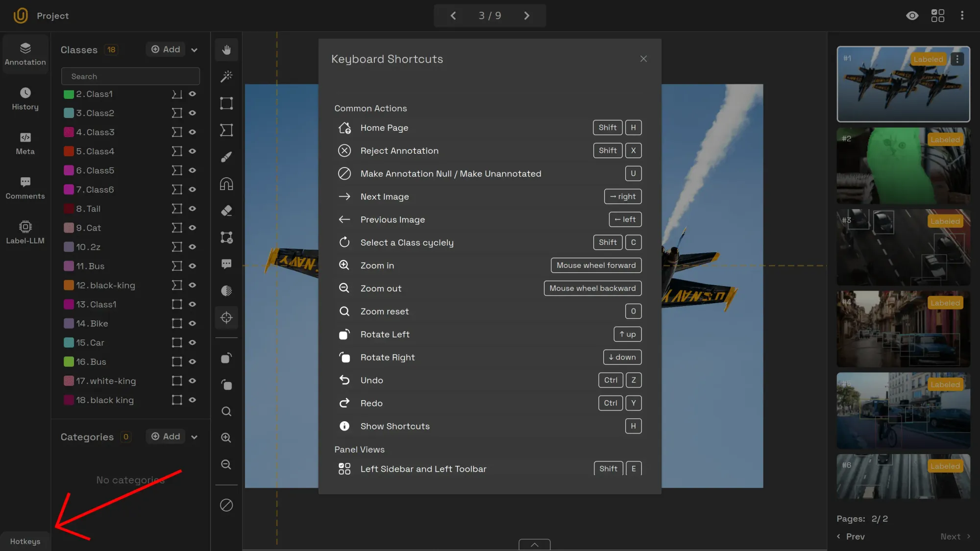Select the Polygon annotation tool

coord(226,130)
